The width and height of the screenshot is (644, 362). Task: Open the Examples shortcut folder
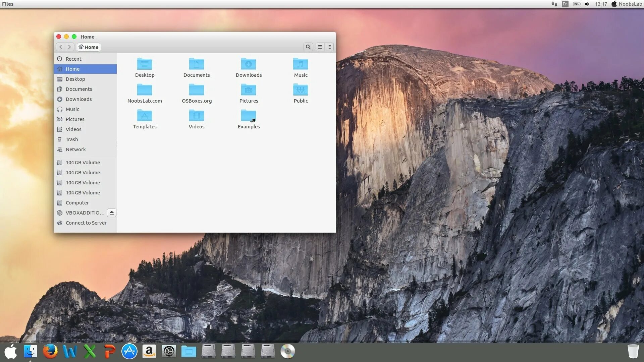[x=249, y=116]
